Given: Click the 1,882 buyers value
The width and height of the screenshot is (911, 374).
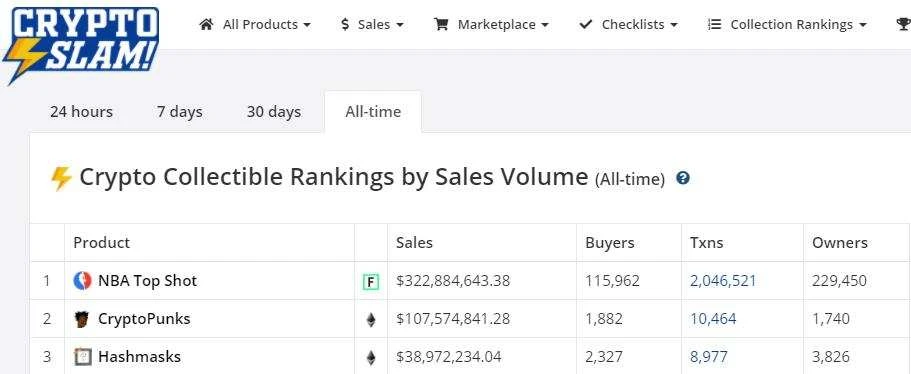Looking at the screenshot, I should tap(604, 319).
